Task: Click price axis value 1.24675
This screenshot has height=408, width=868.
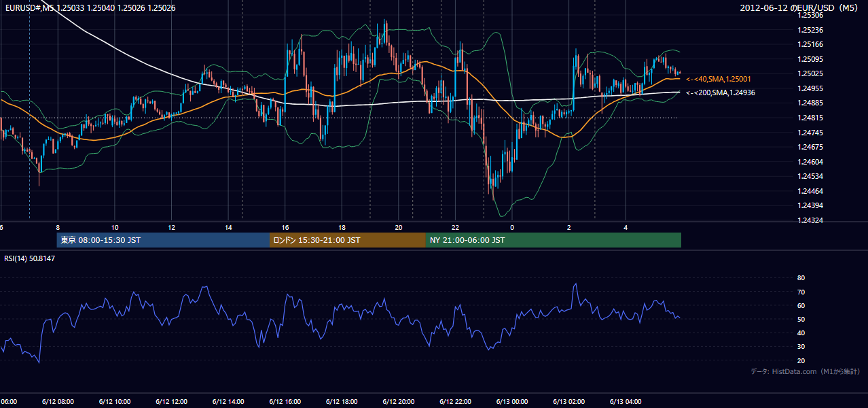Action: [x=810, y=147]
